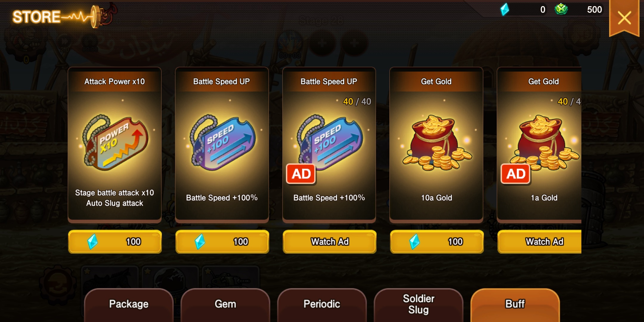
Task: Switch to the Soldier Slug tab
Action: point(419,305)
